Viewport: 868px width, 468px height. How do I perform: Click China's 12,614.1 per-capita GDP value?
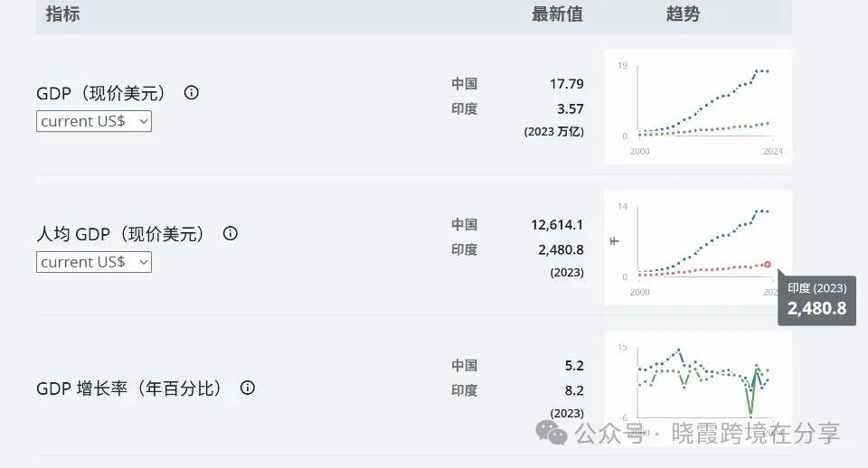pyautogui.click(x=557, y=225)
